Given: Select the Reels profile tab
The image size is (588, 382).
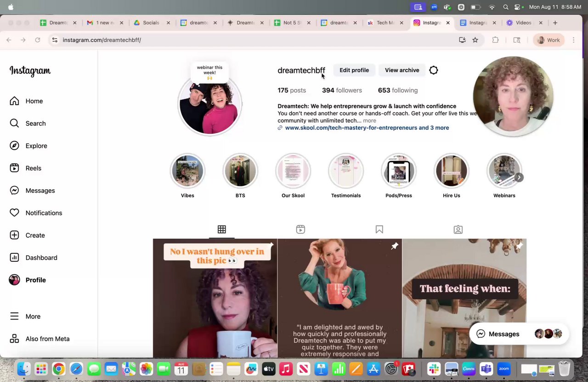Looking at the screenshot, I should 300,230.
